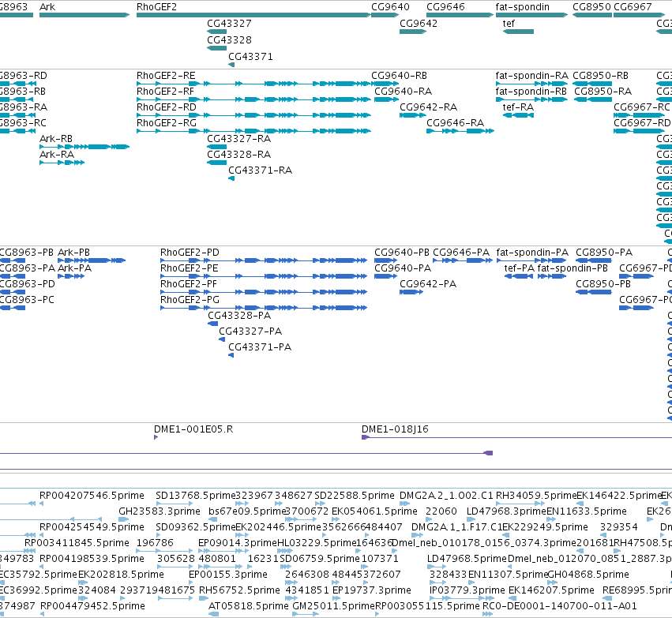
Task: Select transcript CG9642-RA
Action: (413, 115)
